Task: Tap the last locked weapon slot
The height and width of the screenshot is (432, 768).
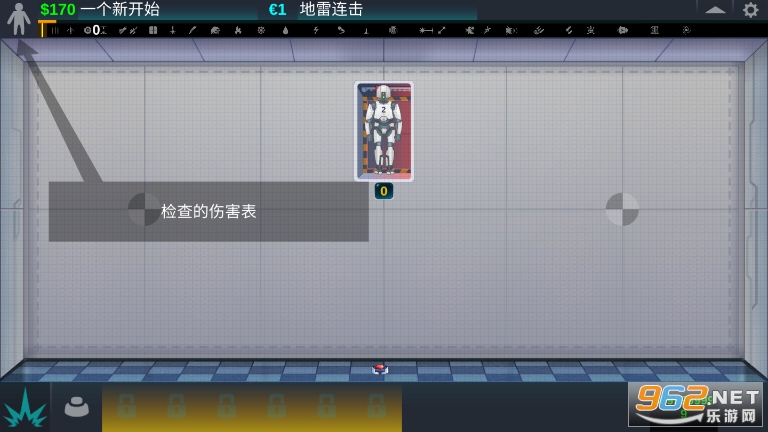Action: (376, 406)
